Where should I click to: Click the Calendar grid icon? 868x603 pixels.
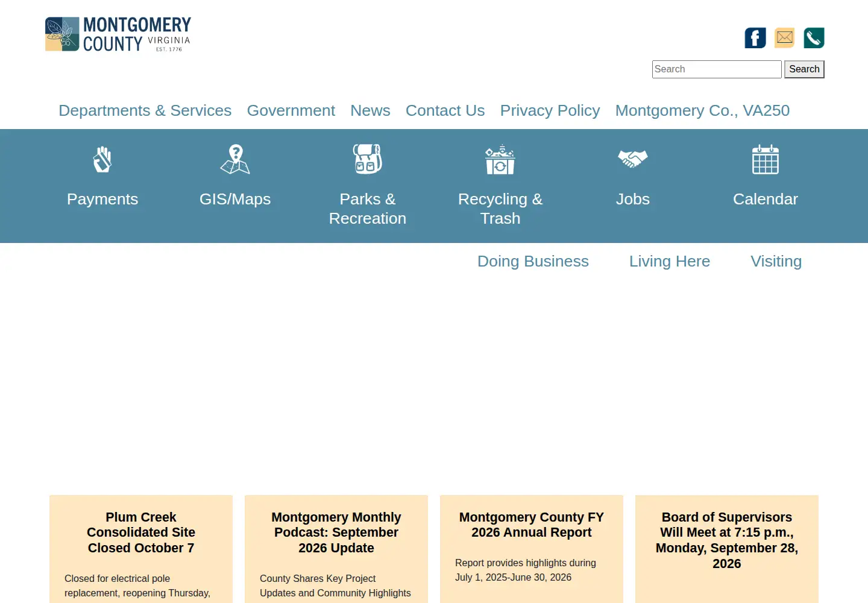pyautogui.click(x=766, y=159)
